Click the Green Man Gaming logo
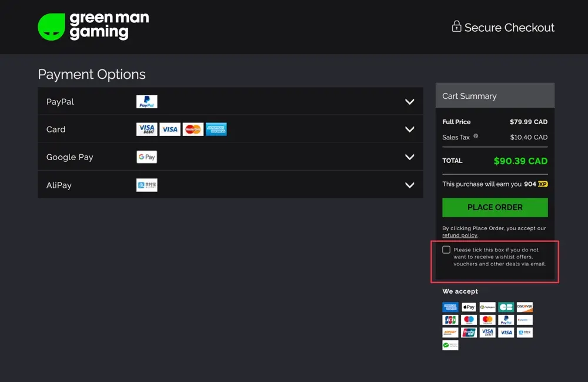The image size is (588, 382). point(93,26)
